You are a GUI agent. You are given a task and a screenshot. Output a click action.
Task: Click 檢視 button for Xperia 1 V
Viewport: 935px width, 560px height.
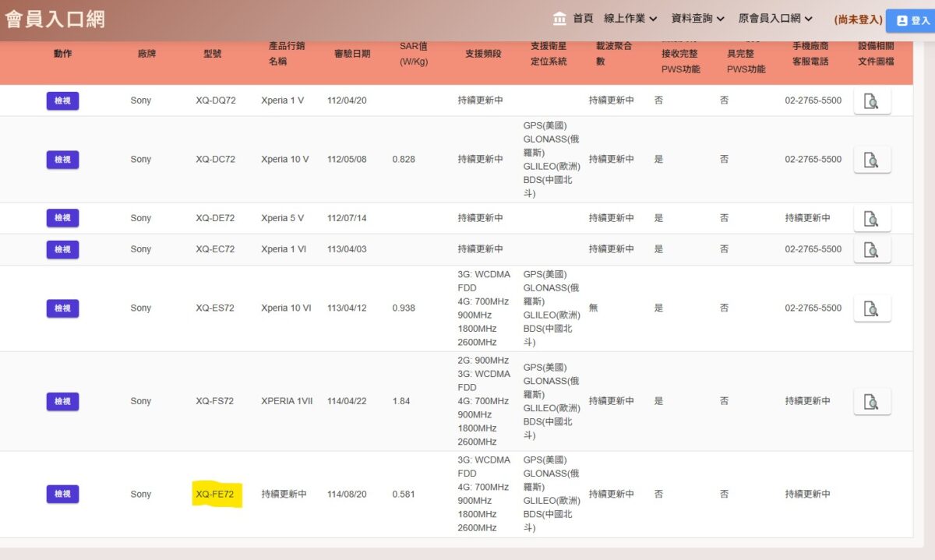point(62,100)
